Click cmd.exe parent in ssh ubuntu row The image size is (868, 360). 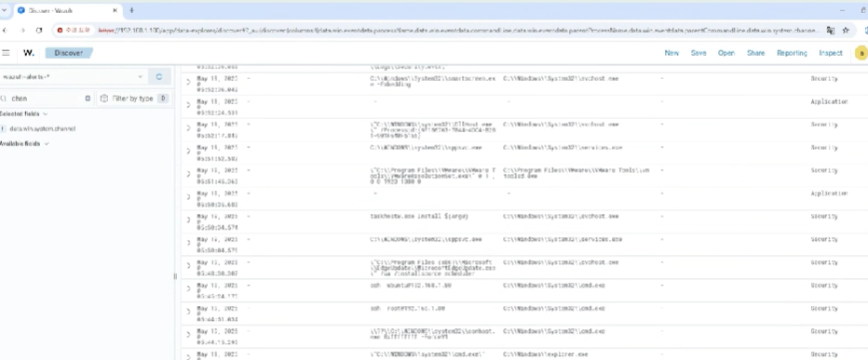(x=553, y=286)
